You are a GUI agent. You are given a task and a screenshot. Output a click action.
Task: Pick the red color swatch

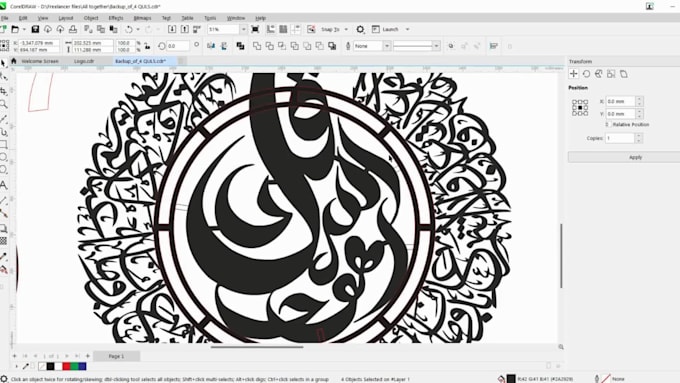[x=66, y=367]
